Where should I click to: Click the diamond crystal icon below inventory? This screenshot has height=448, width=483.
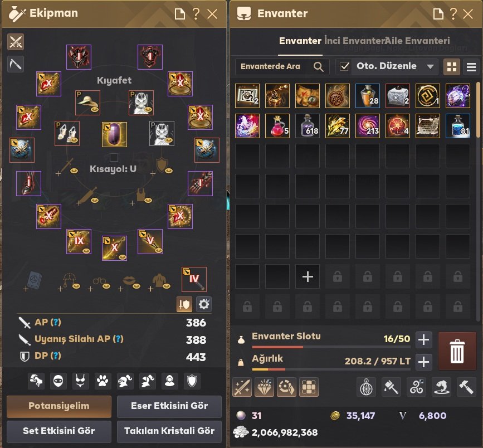point(264,387)
